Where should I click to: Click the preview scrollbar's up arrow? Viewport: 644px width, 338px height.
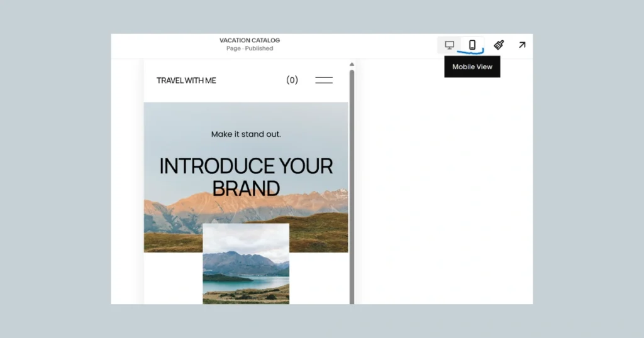click(x=352, y=64)
